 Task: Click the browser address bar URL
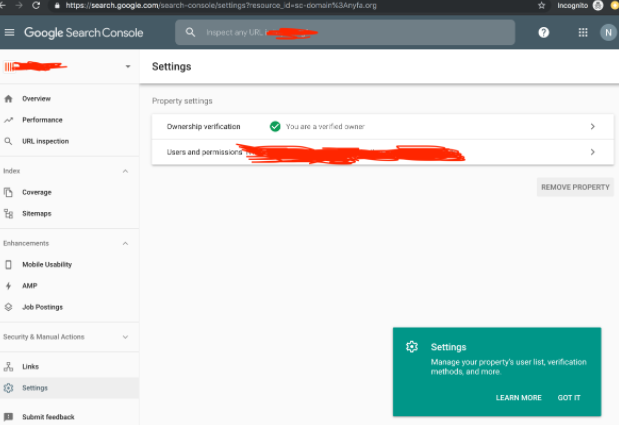click(221, 6)
